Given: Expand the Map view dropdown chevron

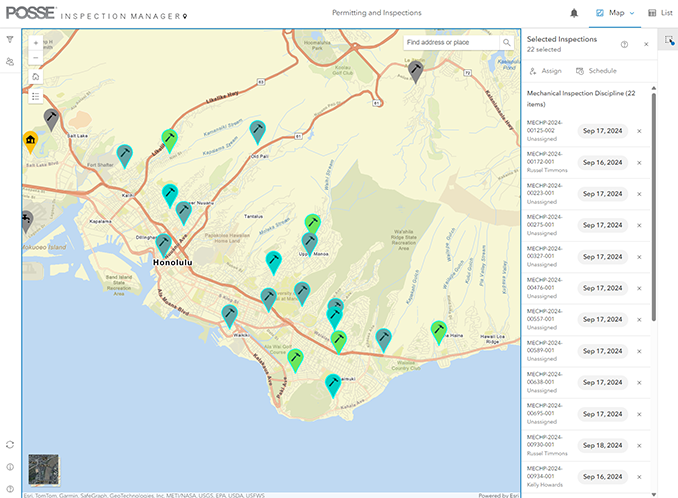Looking at the screenshot, I should click(632, 13).
